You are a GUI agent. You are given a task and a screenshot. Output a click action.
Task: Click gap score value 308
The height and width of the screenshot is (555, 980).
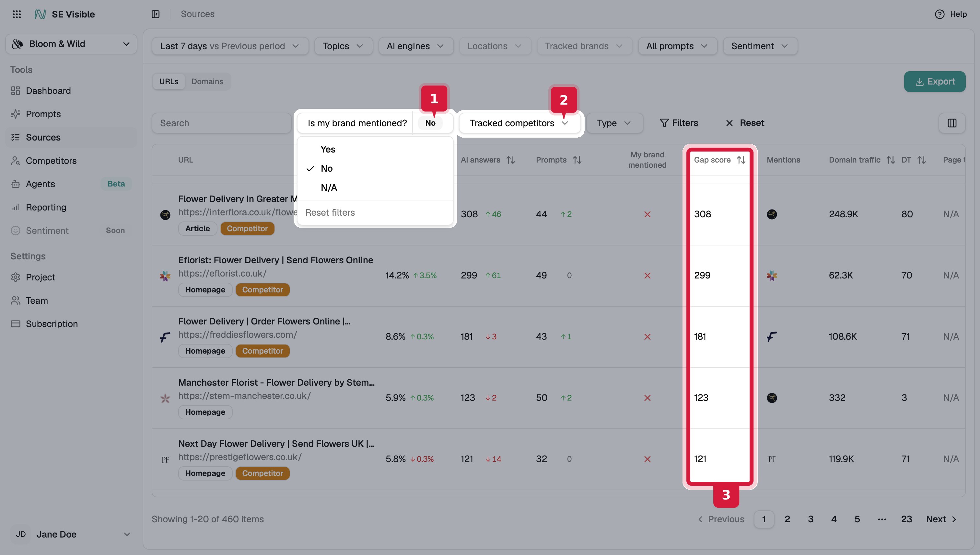tap(702, 214)
